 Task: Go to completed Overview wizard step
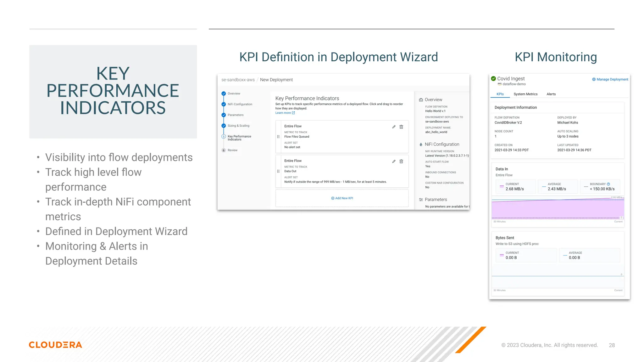click(224, 94)
